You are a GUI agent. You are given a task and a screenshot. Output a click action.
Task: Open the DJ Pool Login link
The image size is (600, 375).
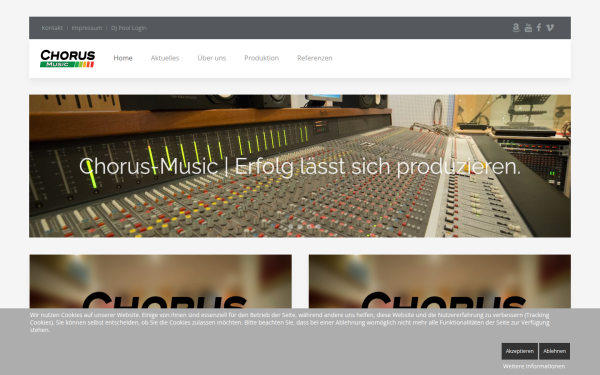point(129,28)
